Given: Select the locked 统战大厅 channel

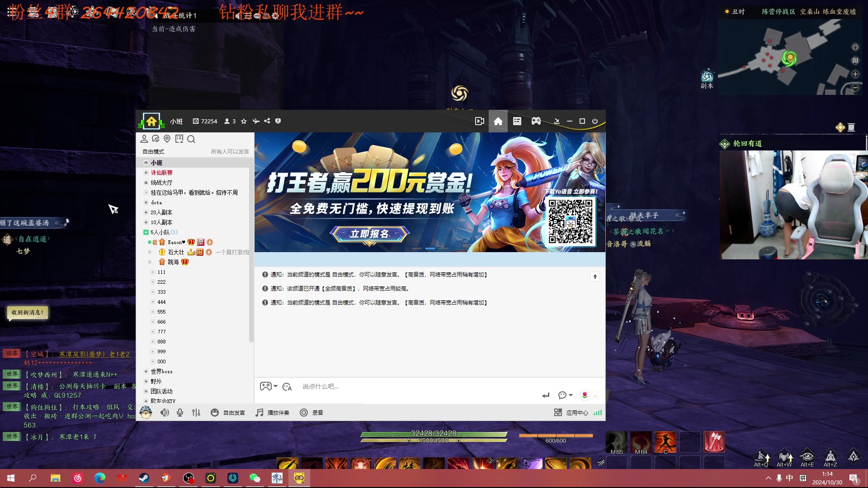Looking at the screenshot, I should click(161, 183).
